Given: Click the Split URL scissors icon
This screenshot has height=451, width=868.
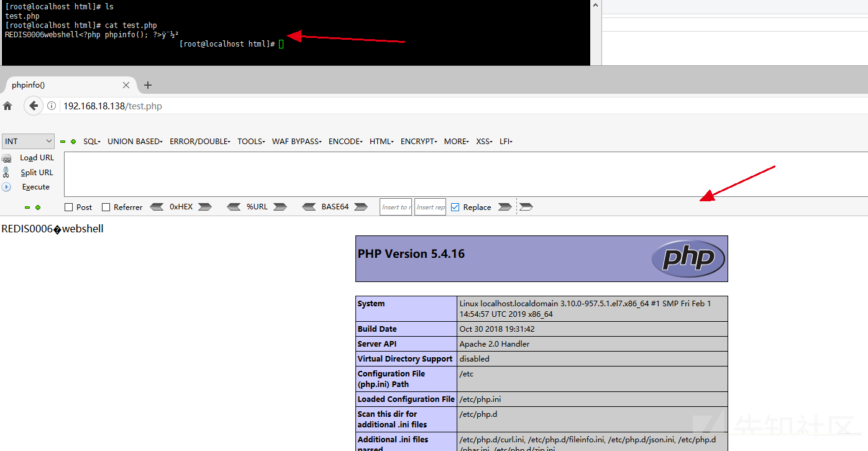Looking at the screenshot, I should [x=6, y=172].
